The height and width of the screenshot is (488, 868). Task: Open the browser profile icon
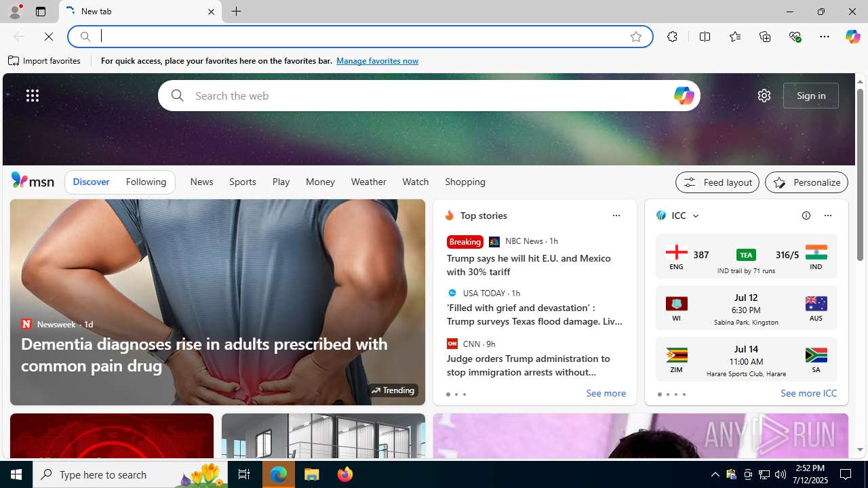[x=14, y=12]
